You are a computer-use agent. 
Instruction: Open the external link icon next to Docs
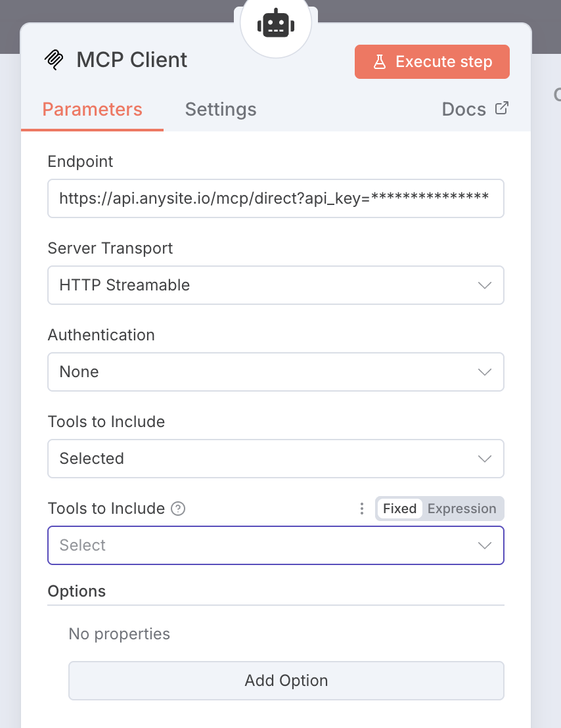click(x=502, y=108)
